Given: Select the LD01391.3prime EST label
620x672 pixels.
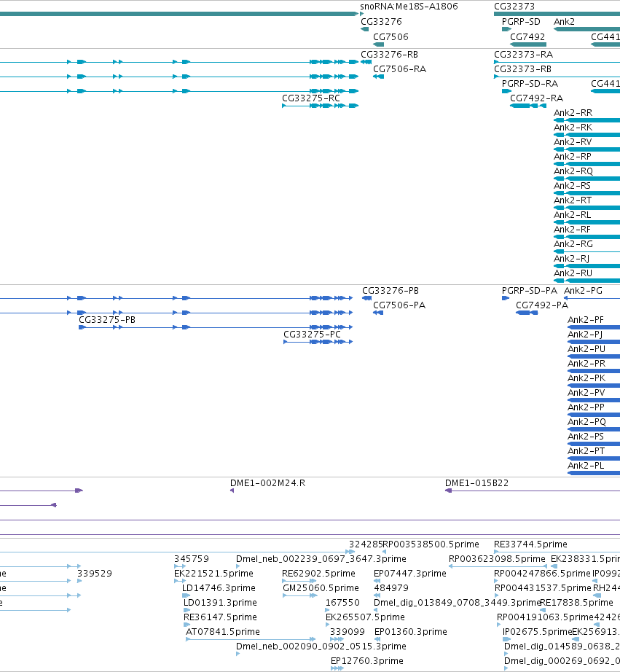Looking at the screenshot, I should coord(220,603).
